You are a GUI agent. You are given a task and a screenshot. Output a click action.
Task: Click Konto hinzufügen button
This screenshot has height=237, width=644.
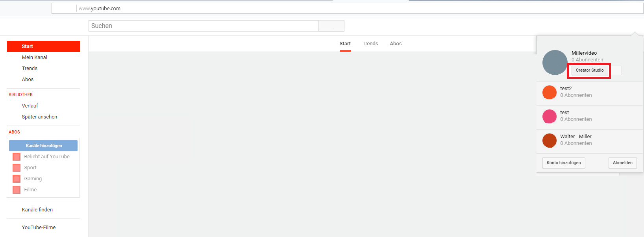click(564, 163)
